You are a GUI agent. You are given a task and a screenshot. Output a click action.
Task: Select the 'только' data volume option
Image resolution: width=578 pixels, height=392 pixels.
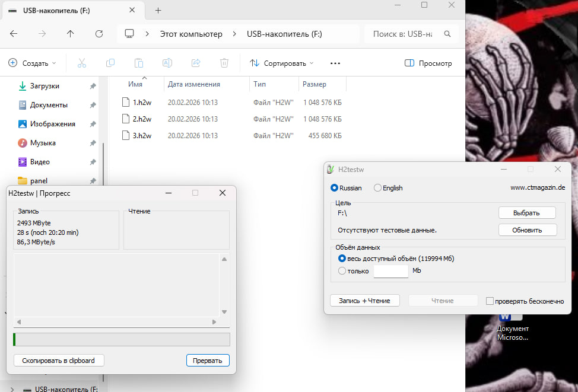point(342,271)
